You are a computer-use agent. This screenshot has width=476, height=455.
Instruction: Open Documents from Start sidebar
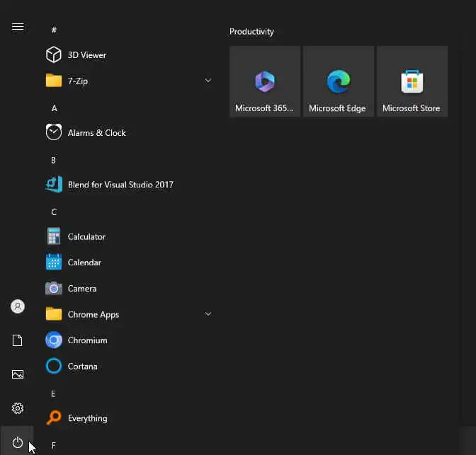18,340
